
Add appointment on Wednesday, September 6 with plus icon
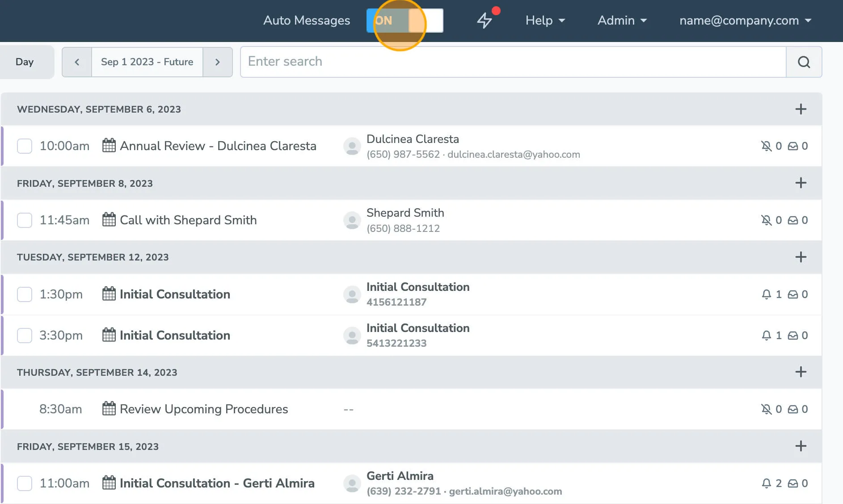[801, 109]
